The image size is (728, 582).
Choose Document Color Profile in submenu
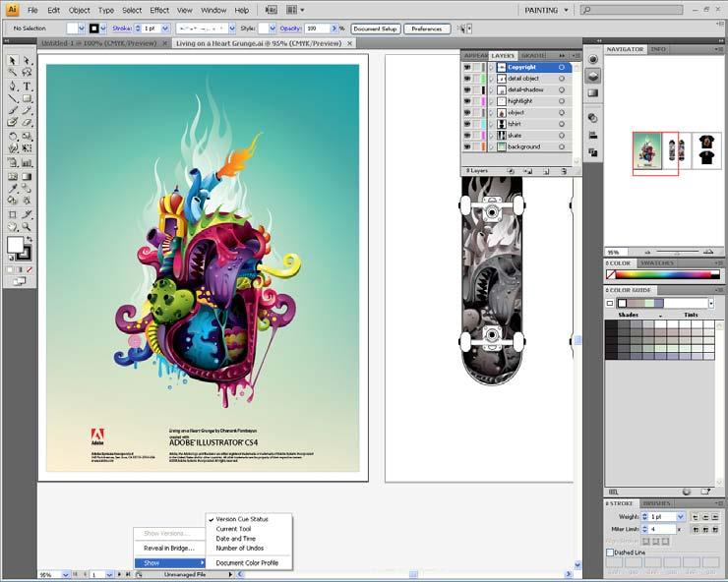[247, 563]
